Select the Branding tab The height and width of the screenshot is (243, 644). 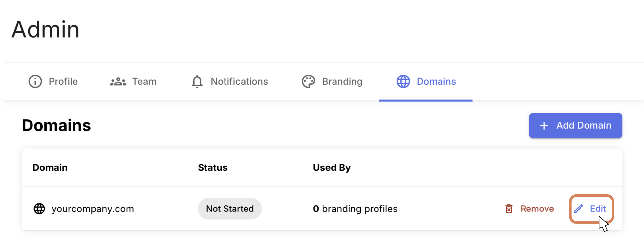(342, 82)
